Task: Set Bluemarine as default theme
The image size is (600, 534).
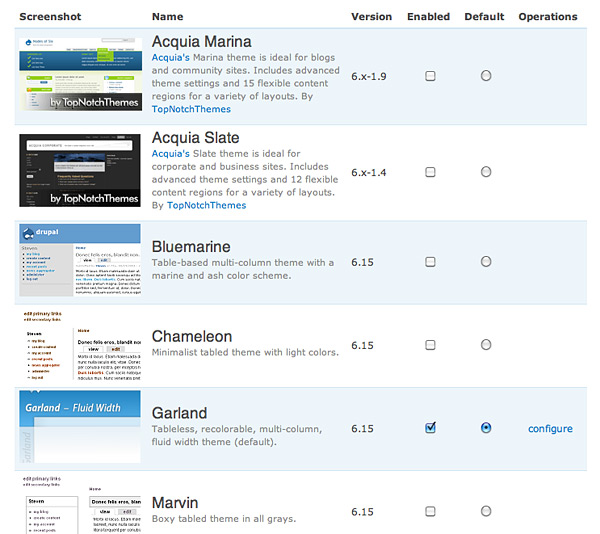Action: [486, 262]
